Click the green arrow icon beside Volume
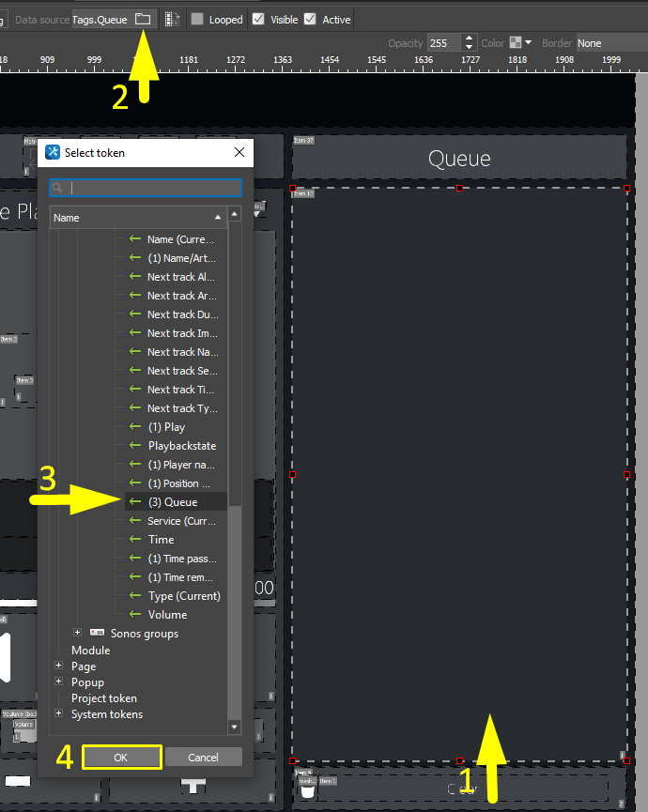 coord(135,615)
